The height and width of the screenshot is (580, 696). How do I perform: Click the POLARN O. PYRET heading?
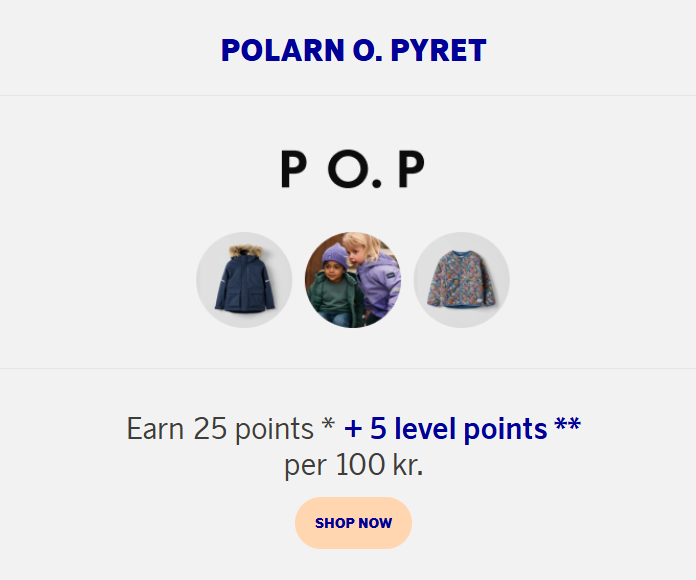[x=353, y=50]
